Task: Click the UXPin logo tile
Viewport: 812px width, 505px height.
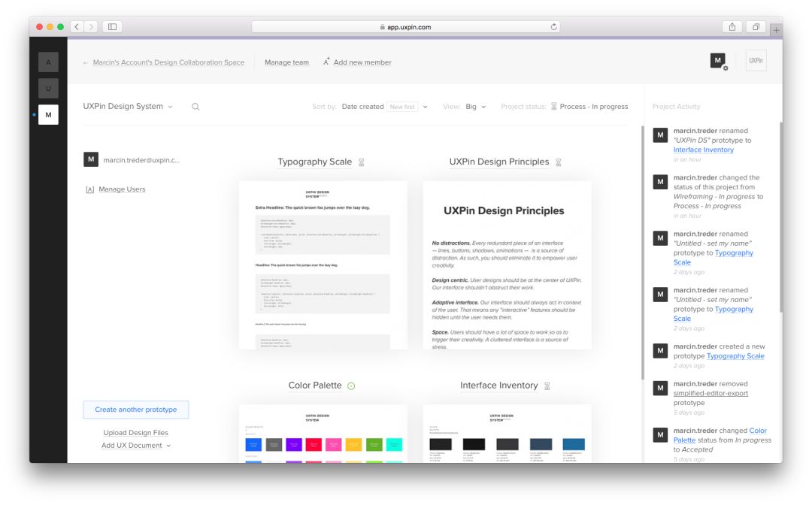Action: [x=756, y=61]
